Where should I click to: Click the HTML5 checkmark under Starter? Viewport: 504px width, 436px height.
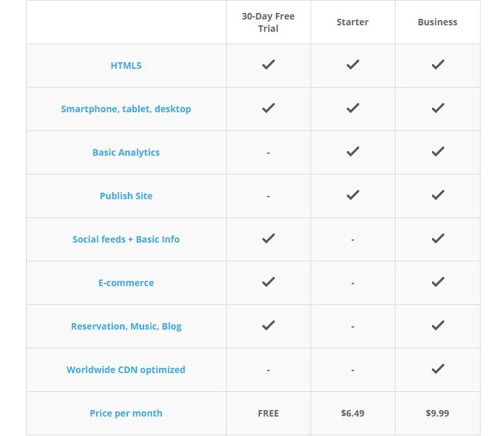tap(353, 64)
